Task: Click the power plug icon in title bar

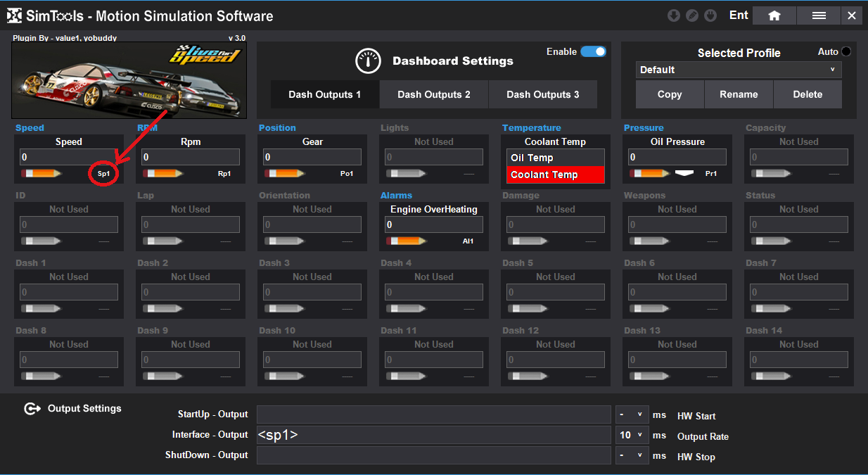Action: click(710, 15)
